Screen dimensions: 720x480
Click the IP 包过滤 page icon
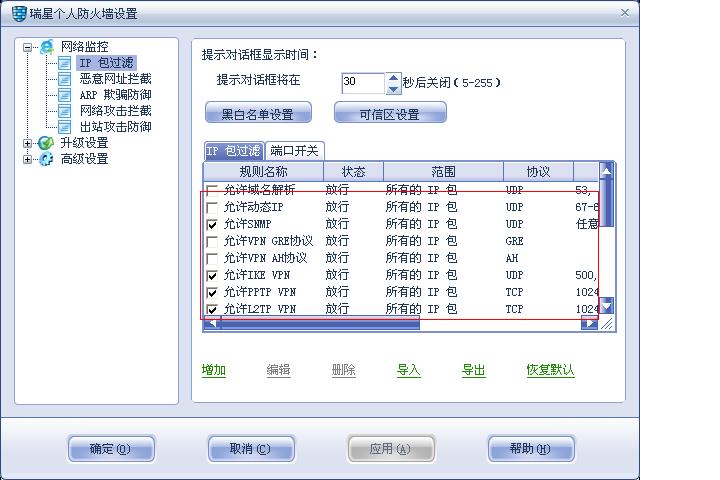click(x=64, y=63)
